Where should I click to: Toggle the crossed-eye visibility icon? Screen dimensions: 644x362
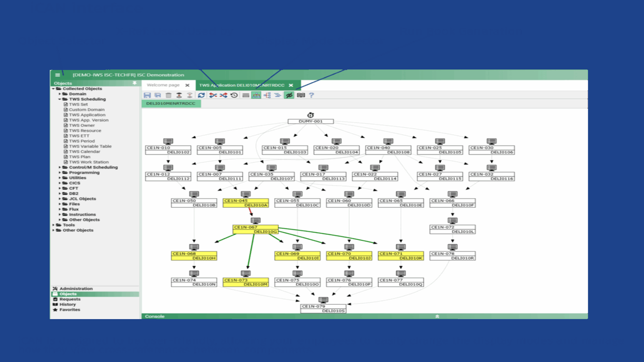click(x=289, y=95)
